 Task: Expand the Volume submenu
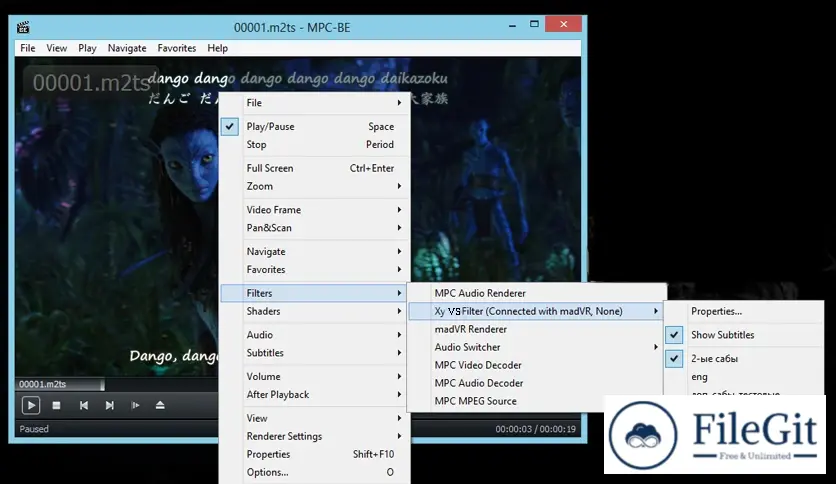pos(315,376)
